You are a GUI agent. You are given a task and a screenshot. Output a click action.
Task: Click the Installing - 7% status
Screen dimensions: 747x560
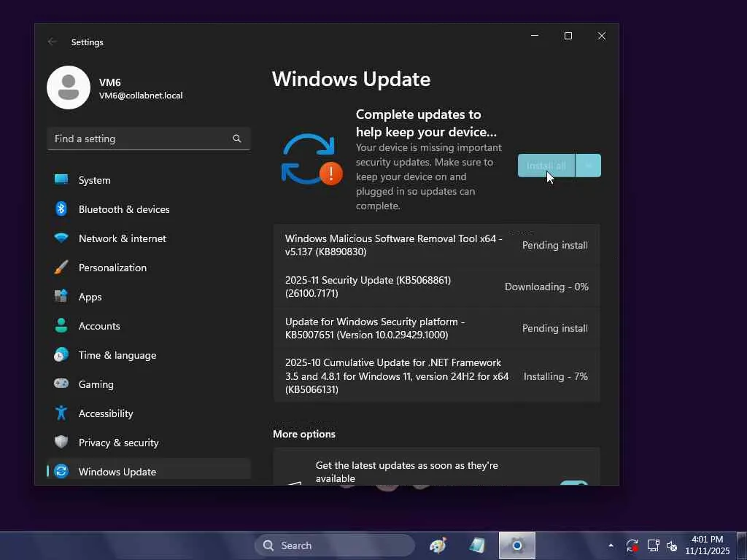(555, 376)
